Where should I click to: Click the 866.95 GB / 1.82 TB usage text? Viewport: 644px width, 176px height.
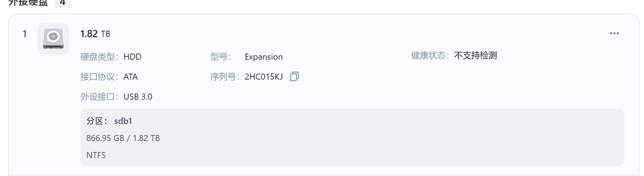pyautogui.click(x=123, y=138)
